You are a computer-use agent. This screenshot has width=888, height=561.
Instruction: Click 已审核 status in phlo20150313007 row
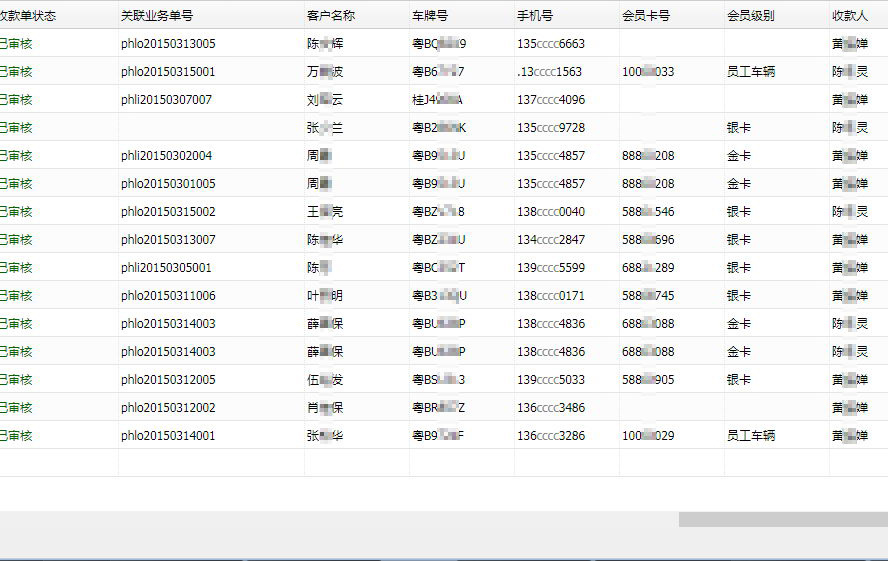click(16, 240)
